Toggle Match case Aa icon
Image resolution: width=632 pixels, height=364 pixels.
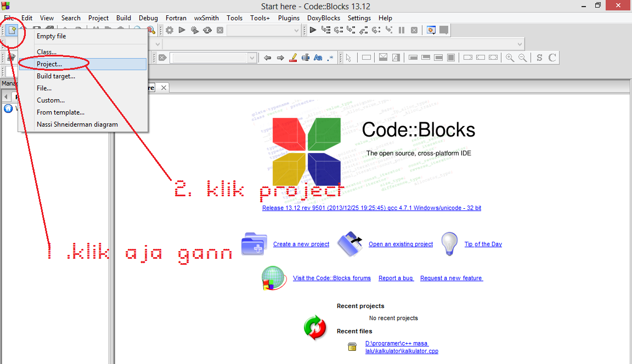318,58
